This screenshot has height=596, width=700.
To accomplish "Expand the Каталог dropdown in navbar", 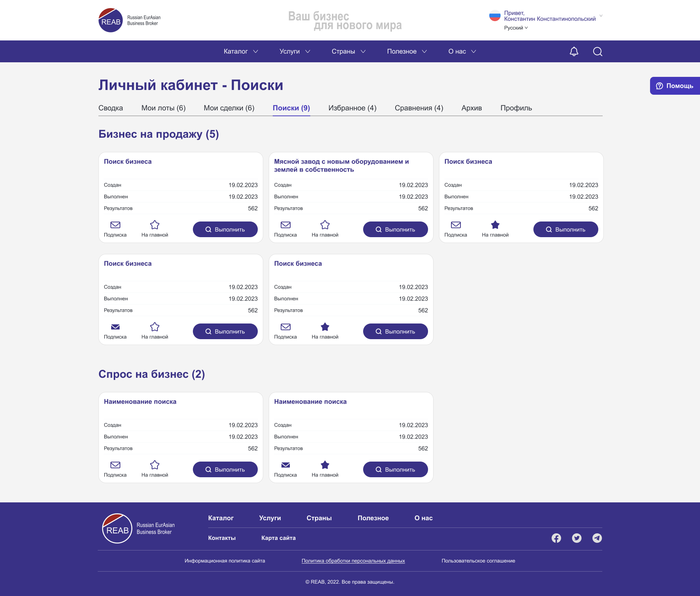I will (241, 51).
